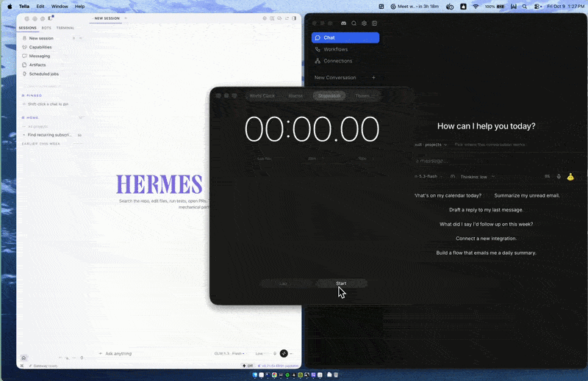This screenshot has width=588, height=381.
Task: Open the projects dropdown above the message box
Action: pos(431,145)
